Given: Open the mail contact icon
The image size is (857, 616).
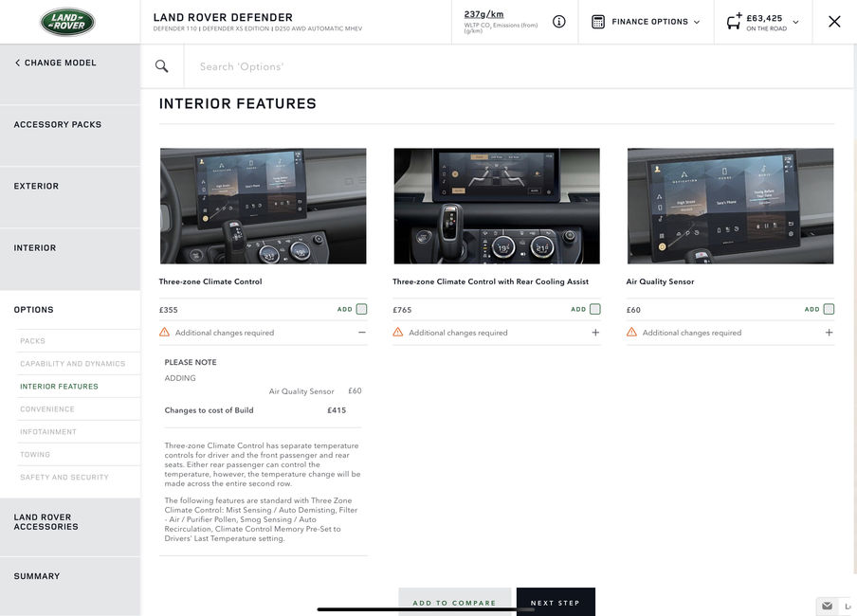Looking at the screenshot, I should 827,606.
